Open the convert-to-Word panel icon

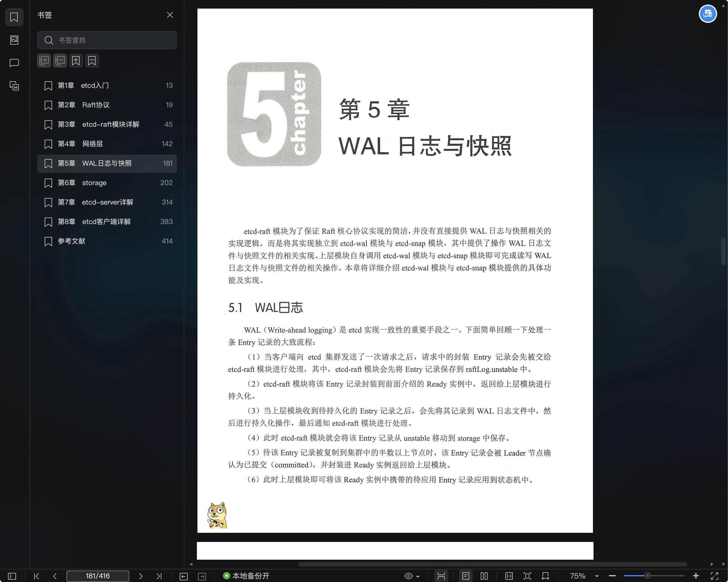tap(14, 86)
